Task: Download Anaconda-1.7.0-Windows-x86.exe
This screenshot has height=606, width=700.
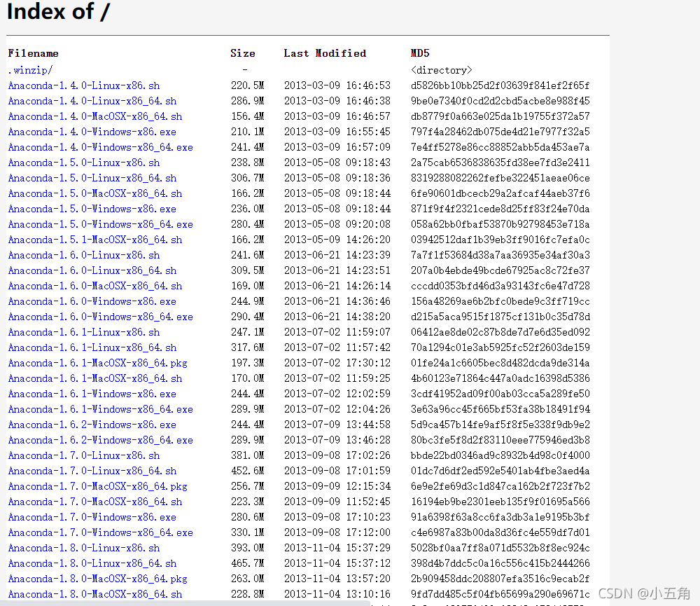Action: click(92, 518)
